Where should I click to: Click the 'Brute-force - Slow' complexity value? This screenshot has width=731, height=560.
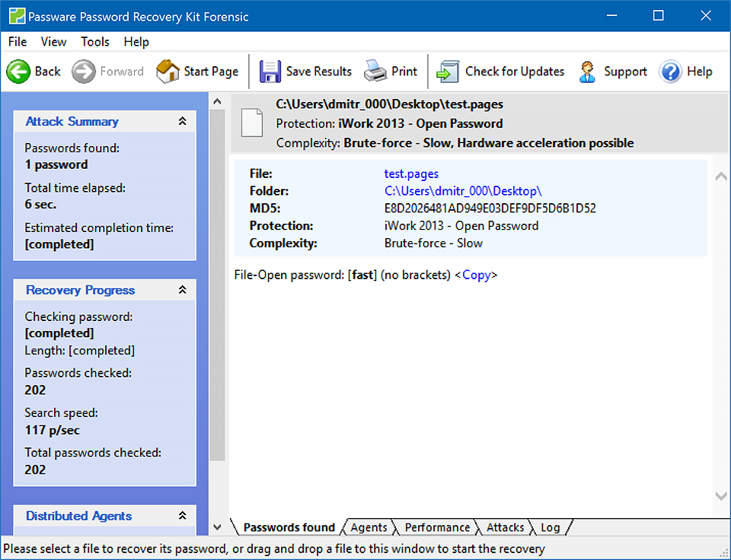(433, 243)
